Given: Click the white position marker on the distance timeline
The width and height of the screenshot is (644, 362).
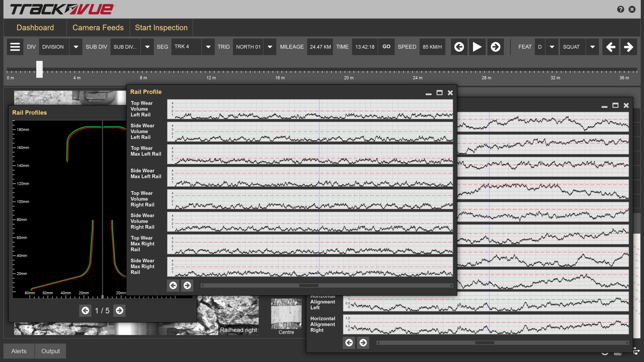Looking at the screenshot, I should tap(39, 69).
